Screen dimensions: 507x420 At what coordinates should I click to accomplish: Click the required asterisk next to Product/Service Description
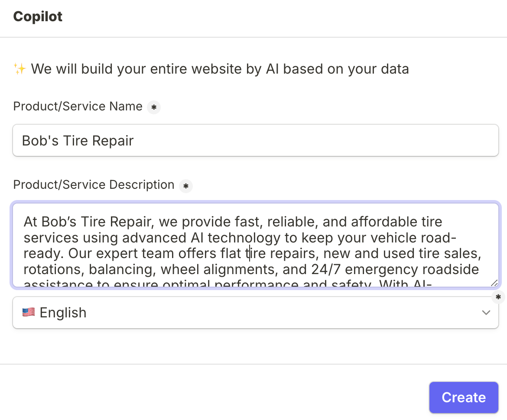click(186, 186)
